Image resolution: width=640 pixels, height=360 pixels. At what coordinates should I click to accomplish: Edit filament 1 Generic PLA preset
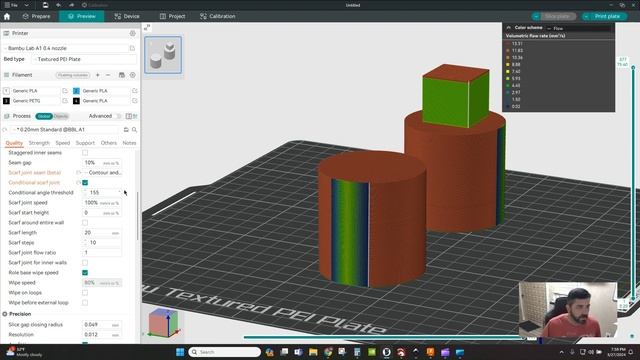(65, 91)
